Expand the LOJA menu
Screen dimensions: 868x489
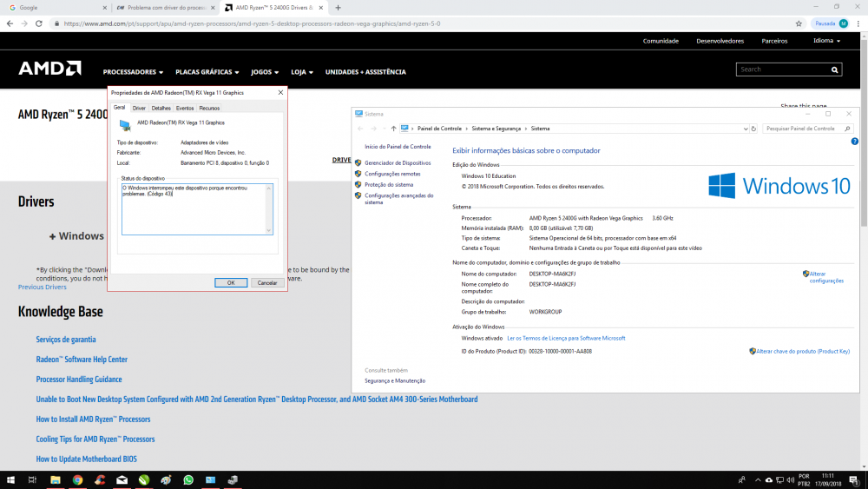point(302,72)
